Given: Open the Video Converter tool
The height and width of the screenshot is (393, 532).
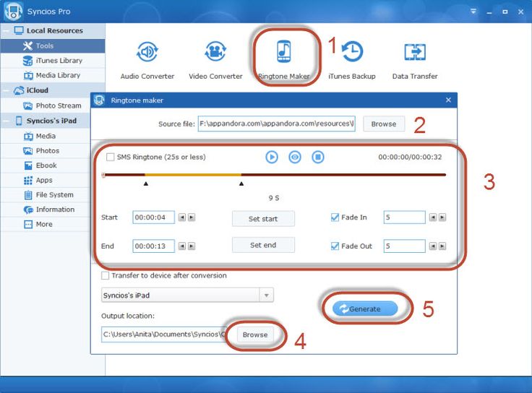Looking at the screenshot, I should point(215,59).
